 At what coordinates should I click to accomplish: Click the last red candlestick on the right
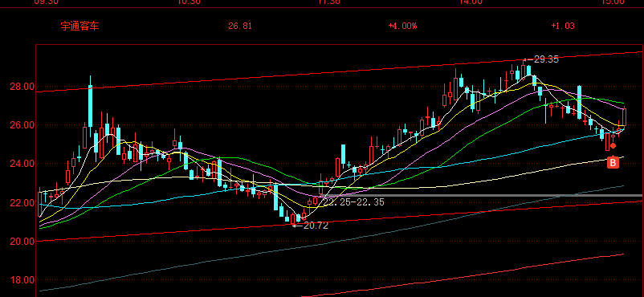point(624,117)
